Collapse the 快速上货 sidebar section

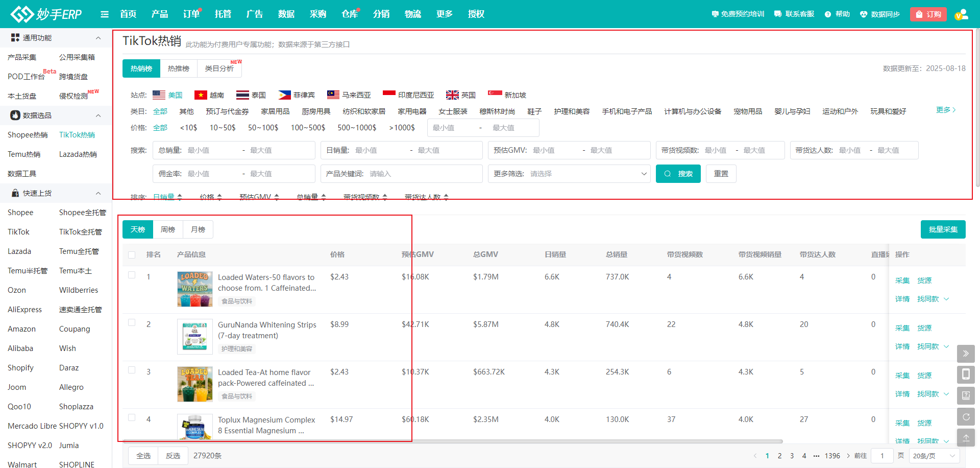(98, 193)
